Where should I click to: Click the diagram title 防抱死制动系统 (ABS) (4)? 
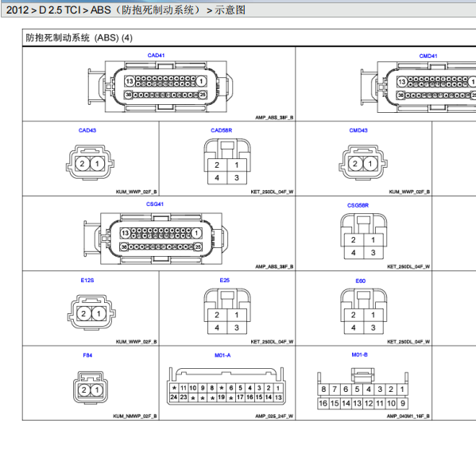pos(79,38)
